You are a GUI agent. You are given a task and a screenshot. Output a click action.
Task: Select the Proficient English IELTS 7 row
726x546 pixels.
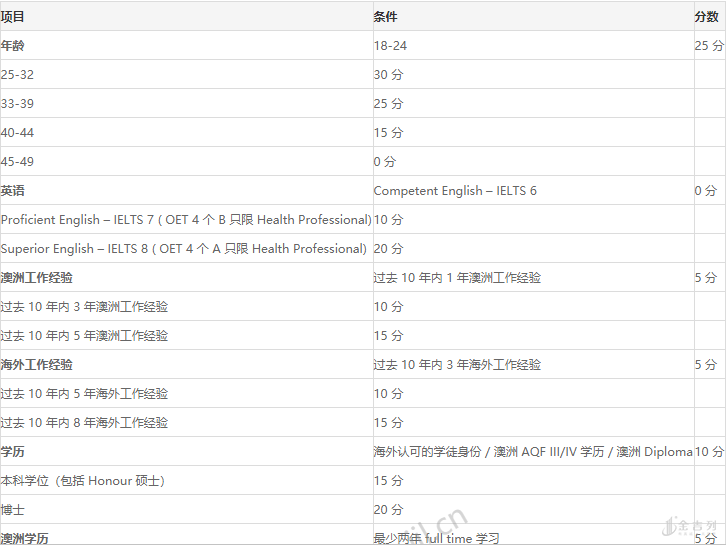point(185,220)
